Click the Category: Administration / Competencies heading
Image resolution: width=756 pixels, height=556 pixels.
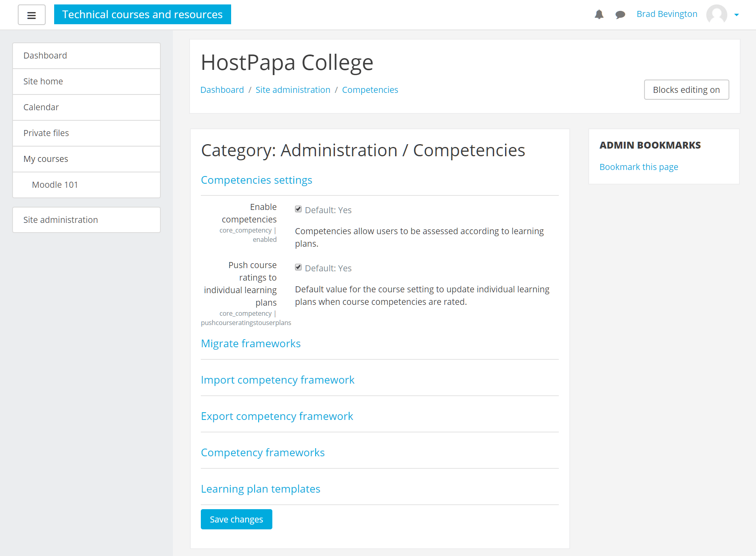[363, 151]
